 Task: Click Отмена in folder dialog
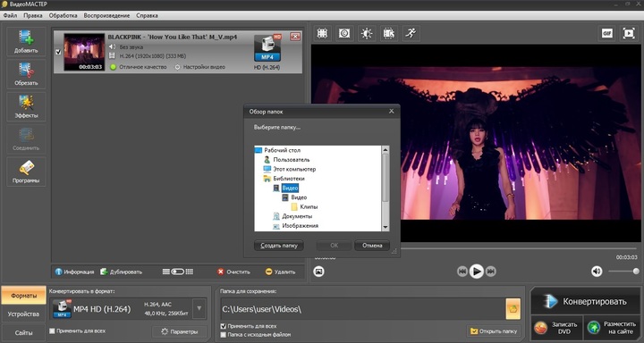(x=372, y=246)
